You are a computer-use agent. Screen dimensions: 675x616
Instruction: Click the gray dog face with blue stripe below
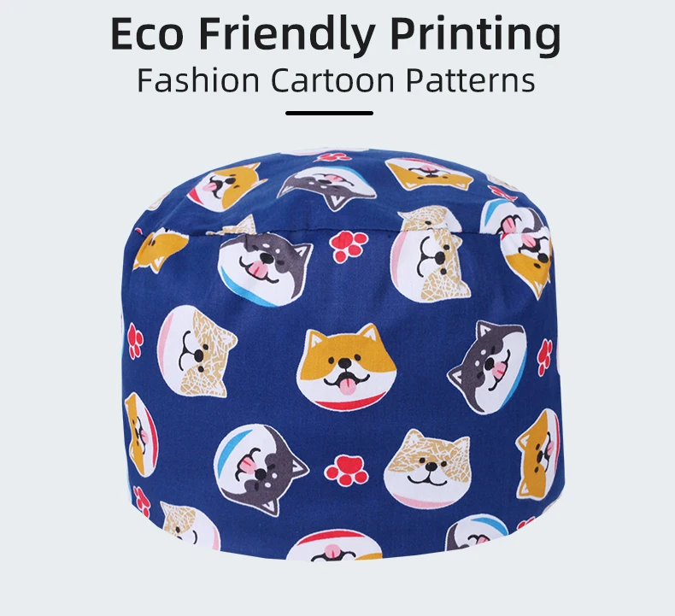pos(261,470)
